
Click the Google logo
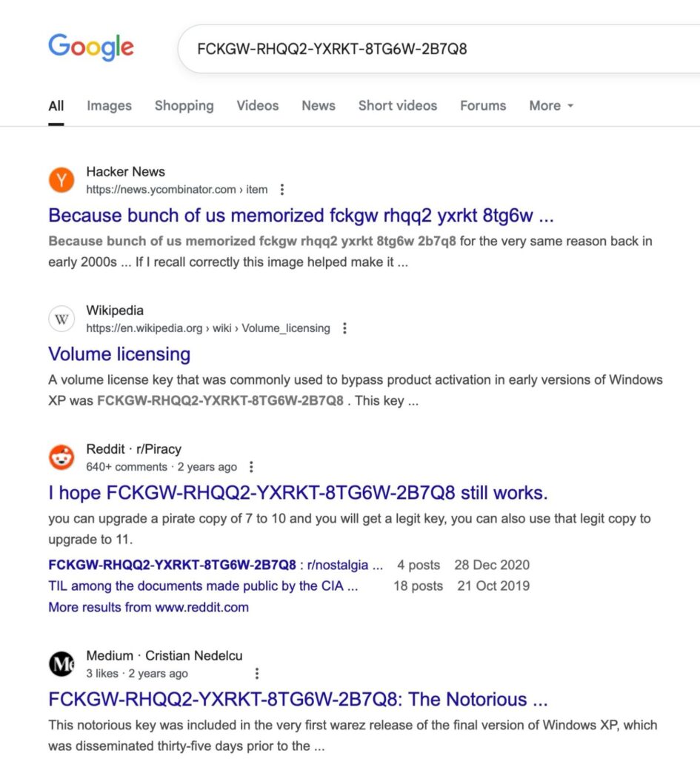pos(91,47)
